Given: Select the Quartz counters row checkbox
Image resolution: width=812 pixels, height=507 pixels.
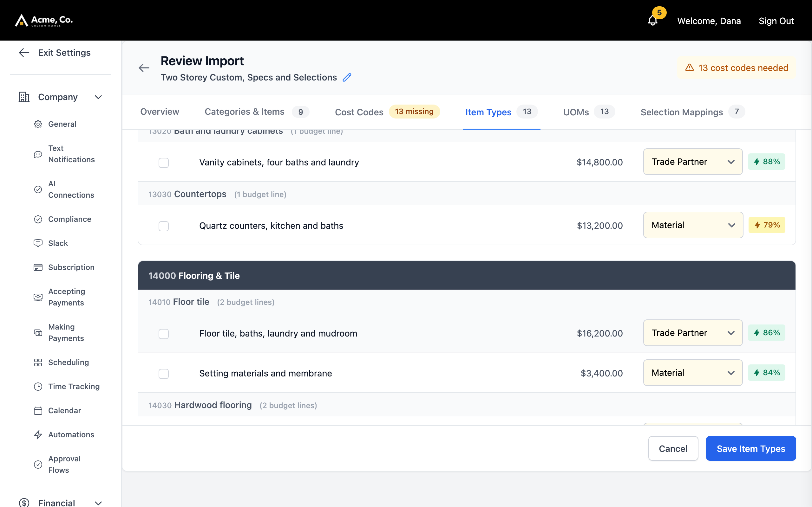Looking at the screenshot, I should point(164,226).
